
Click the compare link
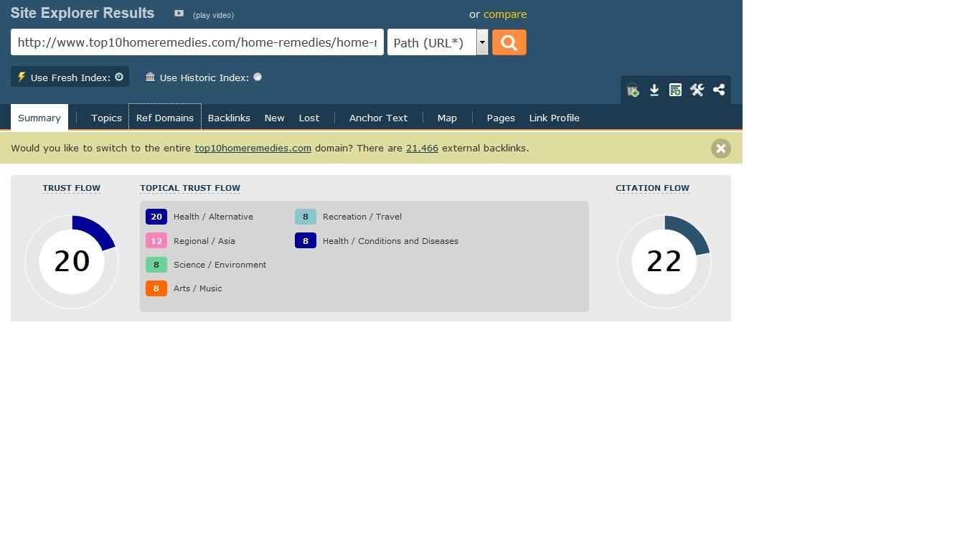tap(505, 14)
